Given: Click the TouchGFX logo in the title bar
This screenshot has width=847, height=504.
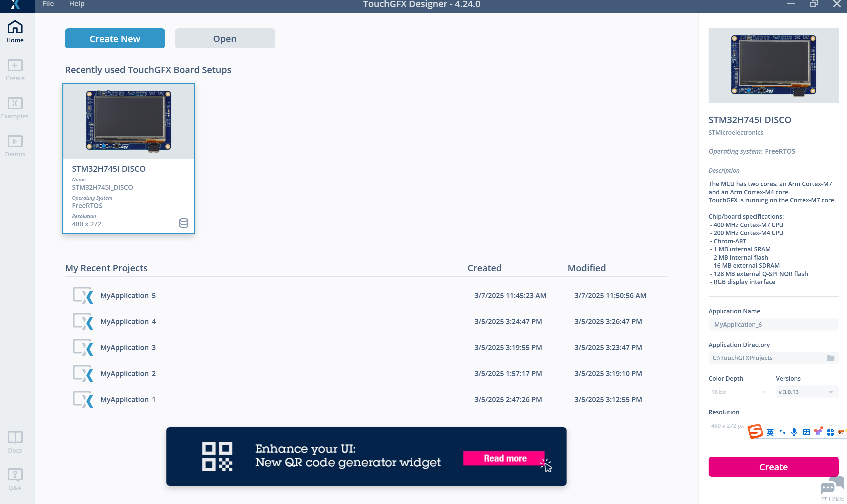Looking at the screenshot, I should [x=15, y=4].
